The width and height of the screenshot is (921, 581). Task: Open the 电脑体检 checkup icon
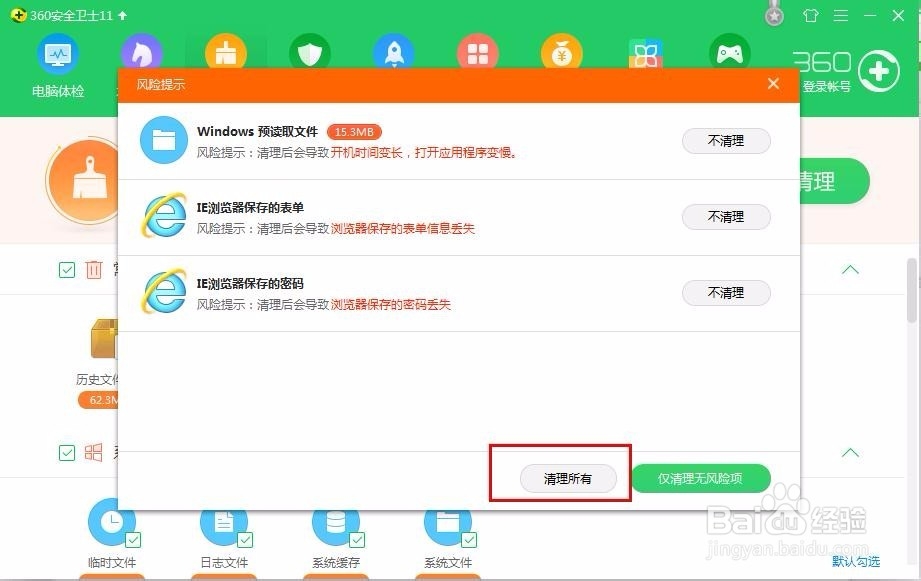coord(60,54)
